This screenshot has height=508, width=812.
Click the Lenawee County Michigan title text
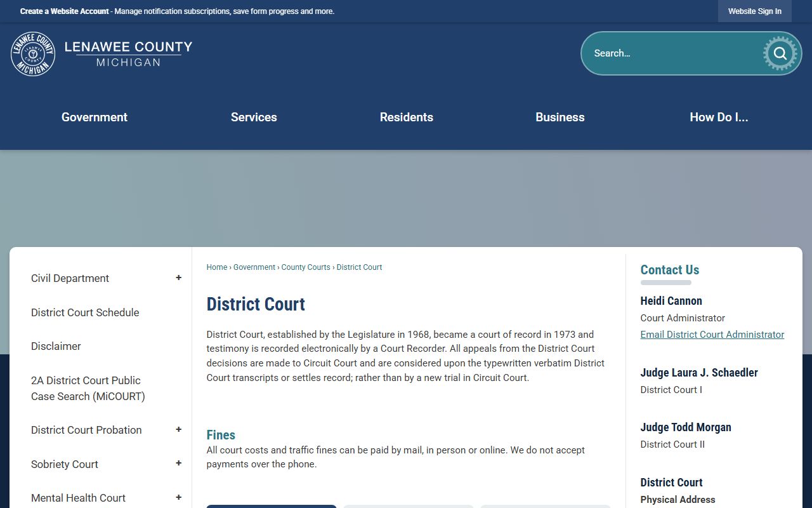[128, 53]
